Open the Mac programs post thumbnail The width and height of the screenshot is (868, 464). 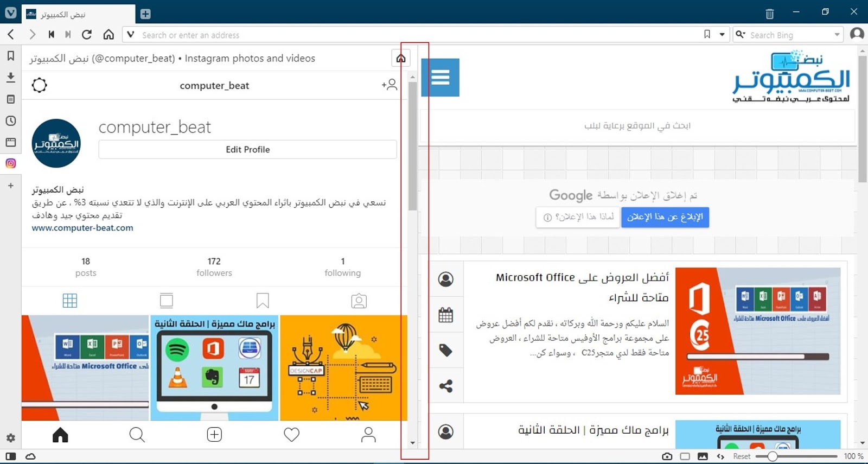(214, 368)
